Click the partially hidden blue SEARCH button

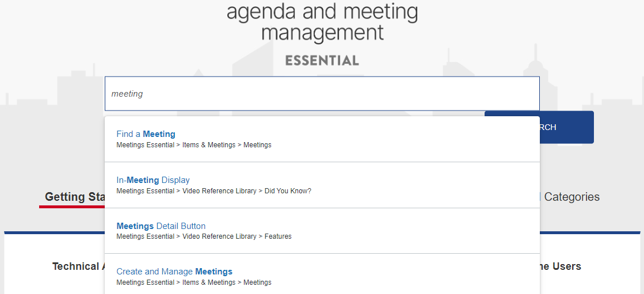[x=567, y=127]
